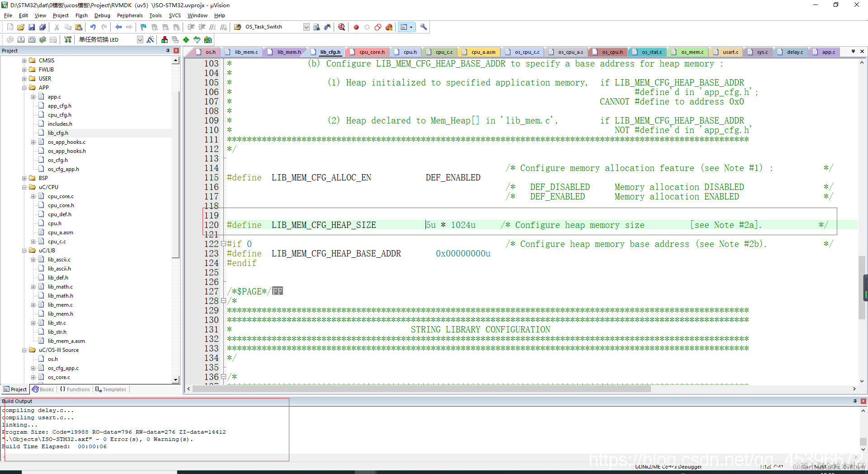The height and width of the screenshot is (474, 868).
Task: Collapse the APP group
Action: [24, 88]
